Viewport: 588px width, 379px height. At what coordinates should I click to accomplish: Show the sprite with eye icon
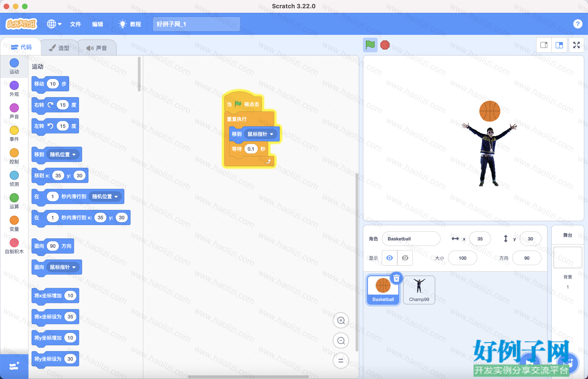[x=390, y=258]
